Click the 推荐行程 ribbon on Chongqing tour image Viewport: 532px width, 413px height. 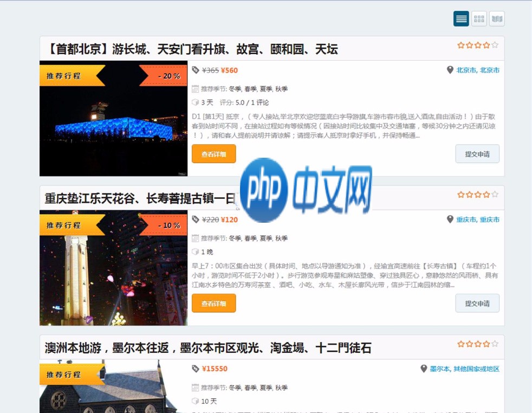72,225
